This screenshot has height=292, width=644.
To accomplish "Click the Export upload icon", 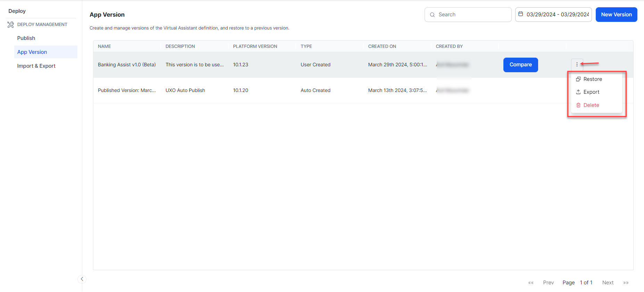I will point(578,92).
